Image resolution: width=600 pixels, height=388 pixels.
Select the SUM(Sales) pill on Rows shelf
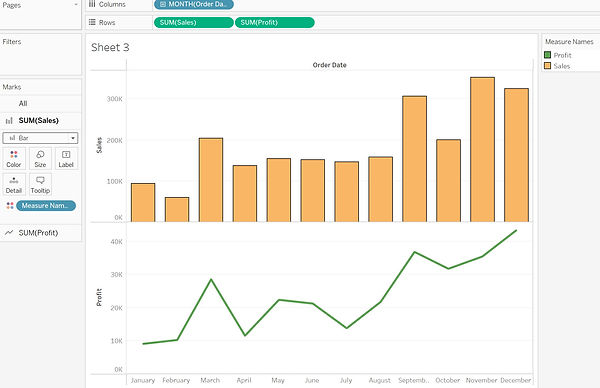(194, 23)
